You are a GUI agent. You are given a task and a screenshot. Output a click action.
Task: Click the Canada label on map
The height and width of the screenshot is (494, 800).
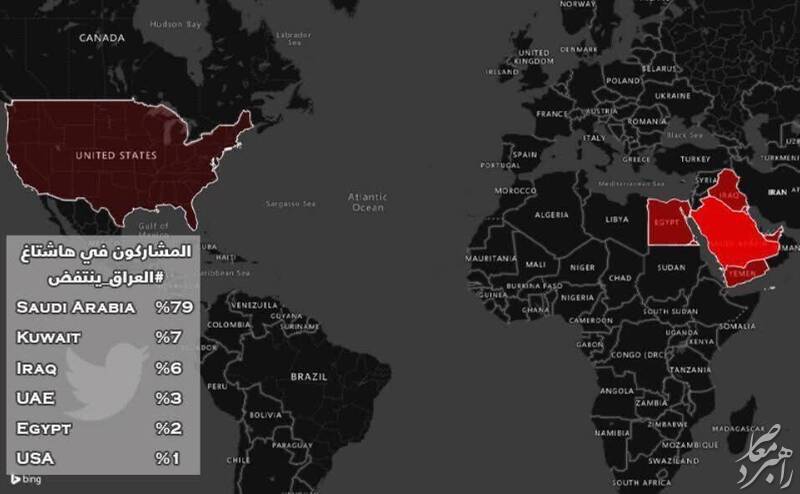(x=102, y=38)
